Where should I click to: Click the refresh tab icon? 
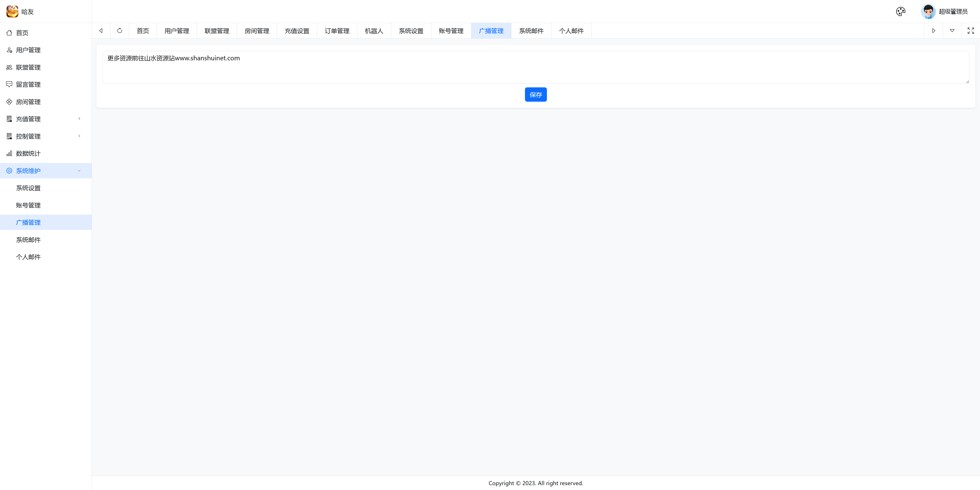coord(120,31)
